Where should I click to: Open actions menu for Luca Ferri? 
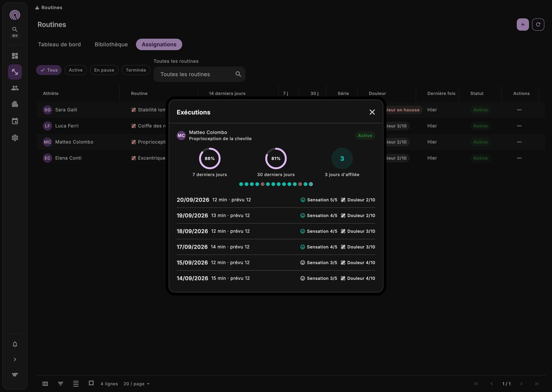(519, 126)
